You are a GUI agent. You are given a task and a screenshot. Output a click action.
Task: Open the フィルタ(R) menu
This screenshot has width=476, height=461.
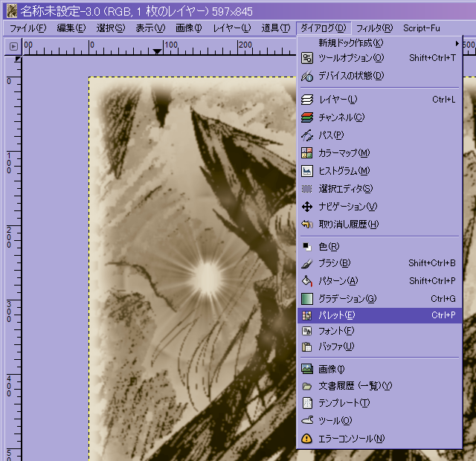pyautogui.click(x=374, y=28)
